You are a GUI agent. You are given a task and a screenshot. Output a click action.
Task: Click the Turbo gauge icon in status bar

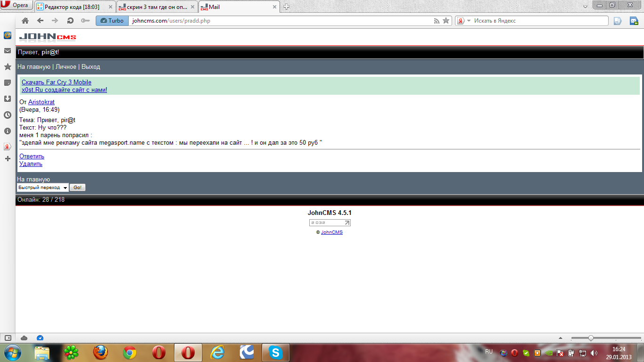point(40,338)
